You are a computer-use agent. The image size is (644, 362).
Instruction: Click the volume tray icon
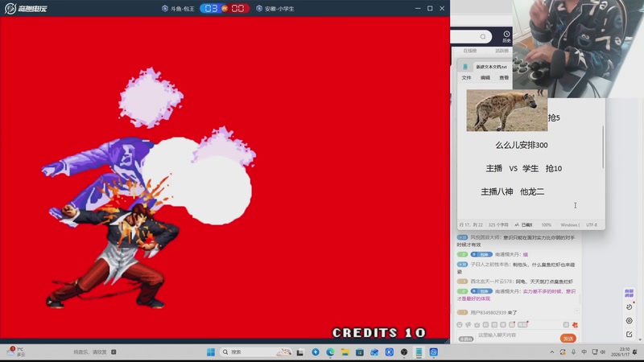tap(603, 352)
